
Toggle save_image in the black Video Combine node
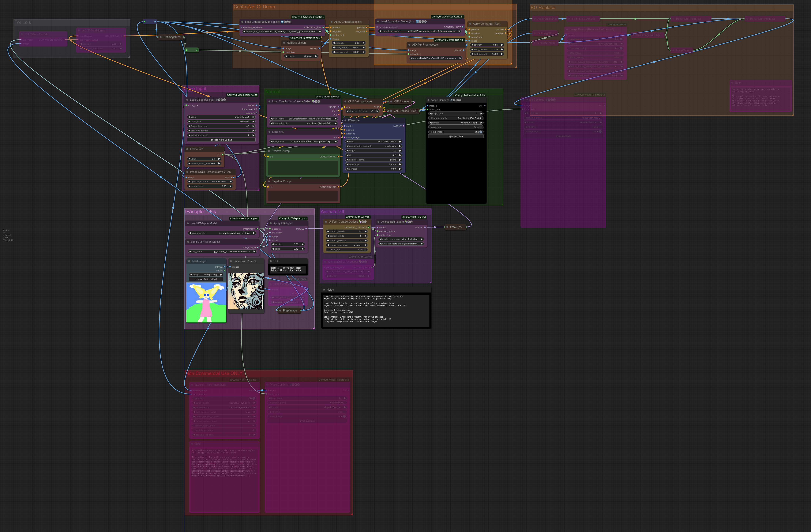click(x=480, y=132)
